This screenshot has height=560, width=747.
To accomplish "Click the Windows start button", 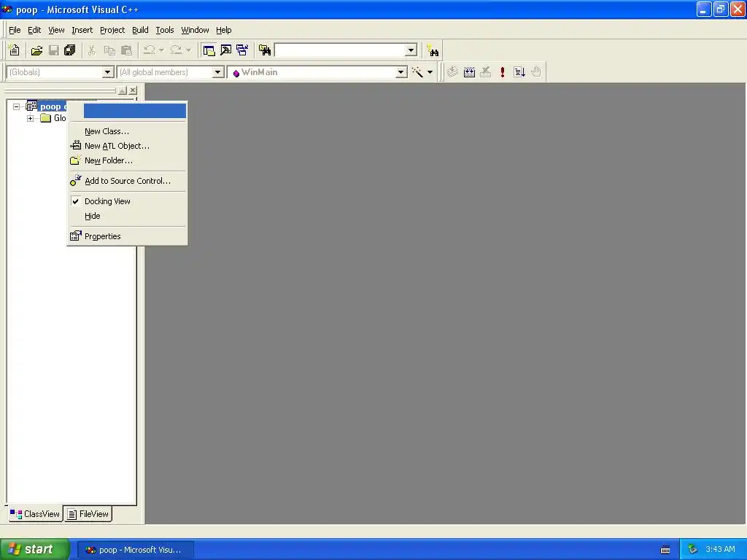I will tap(35, 550).
